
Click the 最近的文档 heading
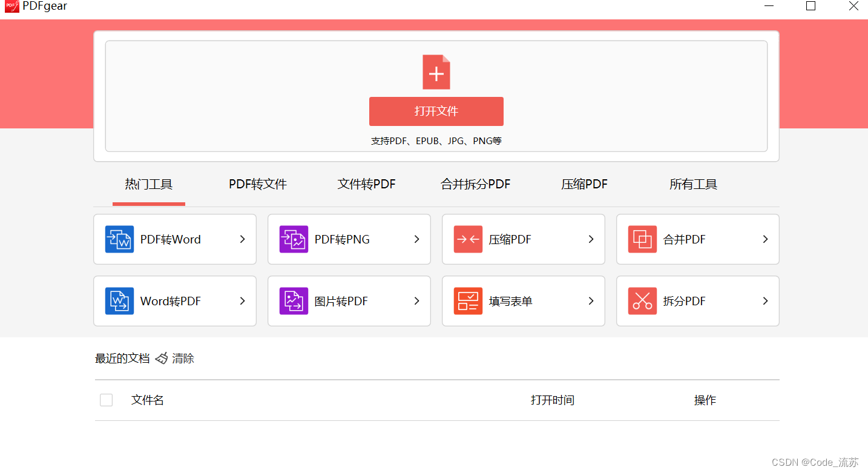click(x=122, y=359)
